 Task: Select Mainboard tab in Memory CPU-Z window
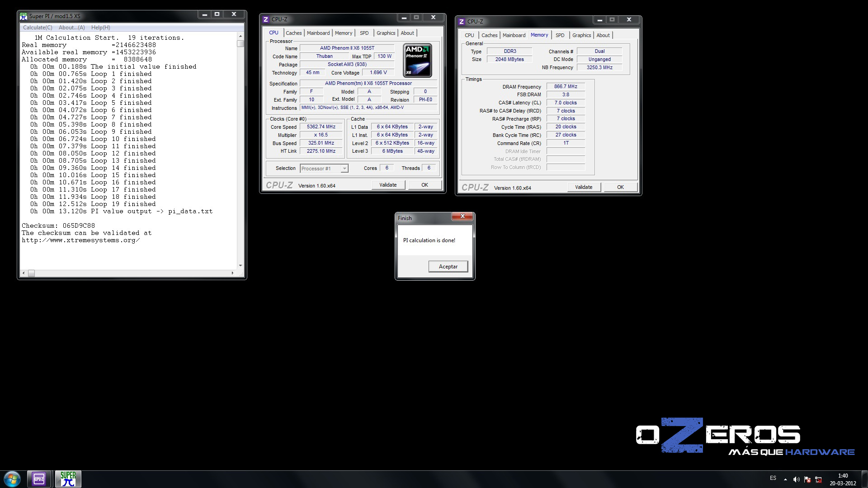(514, 35)
